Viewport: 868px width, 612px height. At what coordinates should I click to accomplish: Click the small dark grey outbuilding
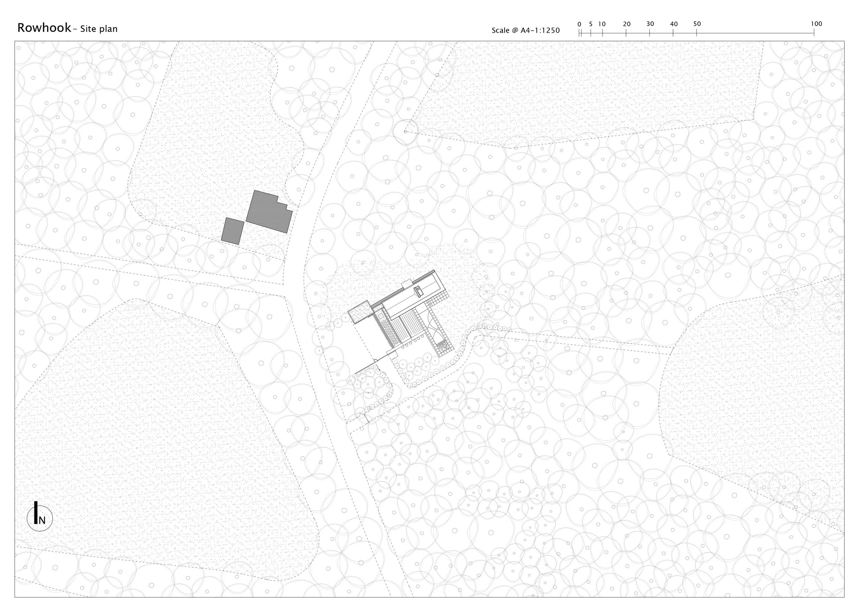[x=232, y=231]
